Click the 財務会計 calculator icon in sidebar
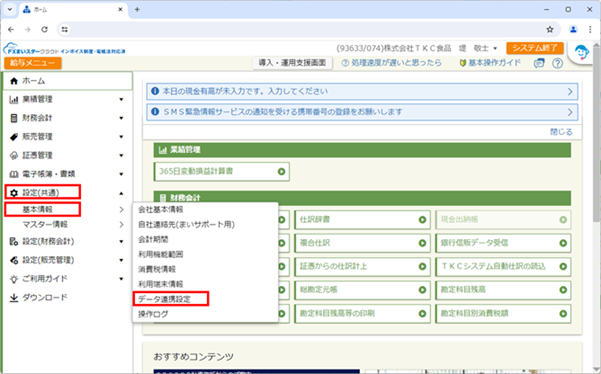The height and width of the screenshot is (374, 601). click(14, 118)
